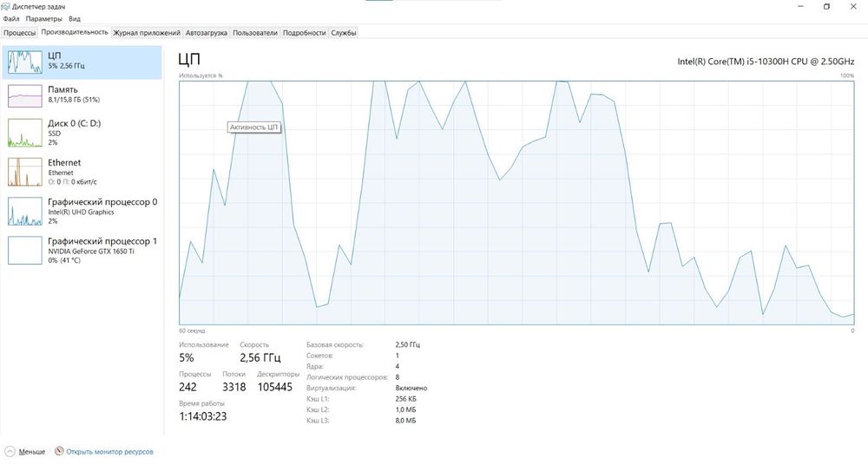The height and width of the screenshot is (464, 868).
Task: Click the Память mini graph thumbnail
Action: 25,95
